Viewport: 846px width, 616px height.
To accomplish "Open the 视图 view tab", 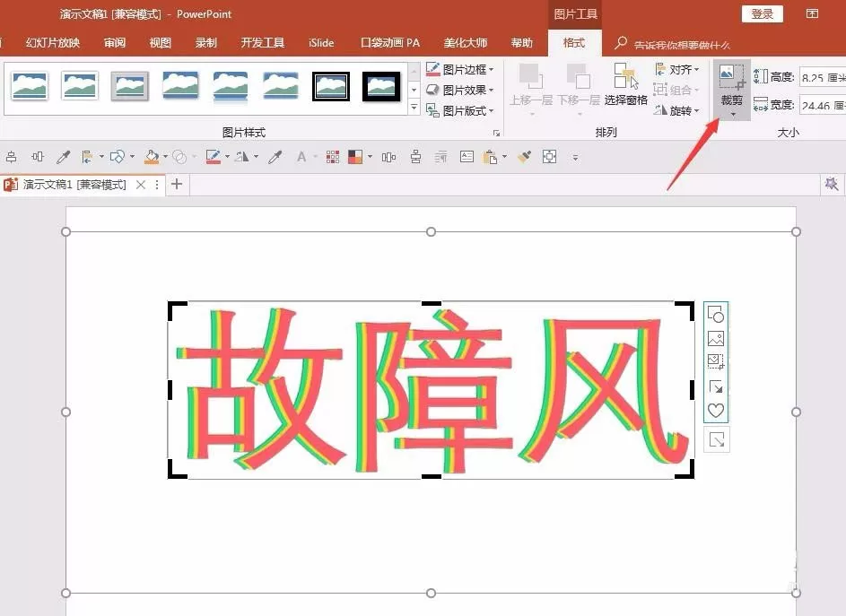I will pos(161,43).
